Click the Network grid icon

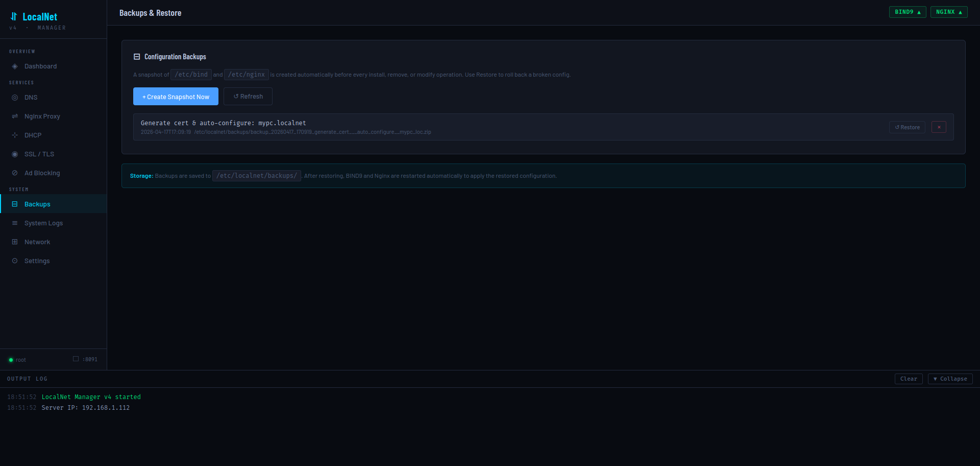(15, 242)
